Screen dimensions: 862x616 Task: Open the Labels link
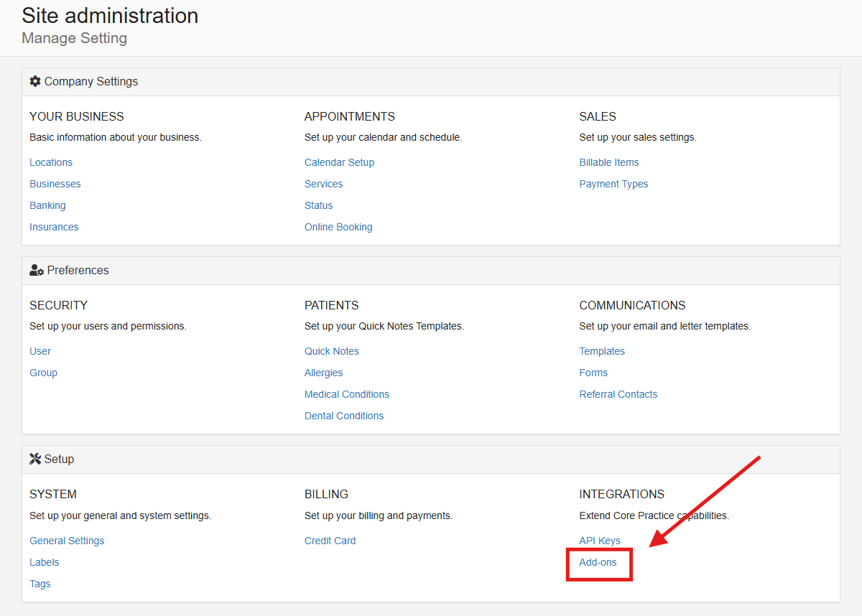pos(44,562)
